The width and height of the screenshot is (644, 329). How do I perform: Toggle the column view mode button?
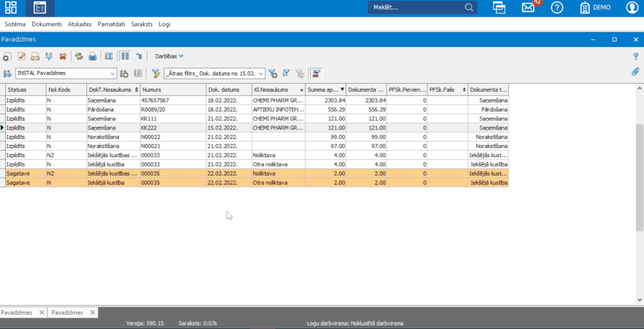click(x=125, y=57)
